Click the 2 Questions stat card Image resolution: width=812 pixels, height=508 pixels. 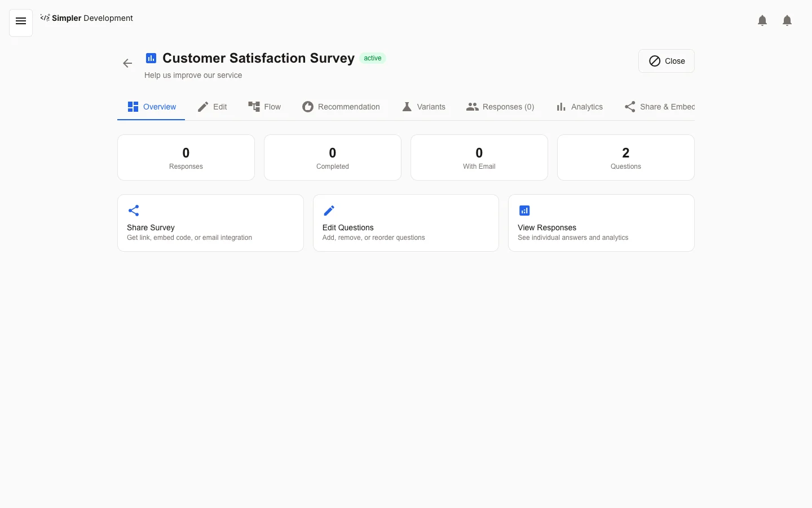[626, 157]
